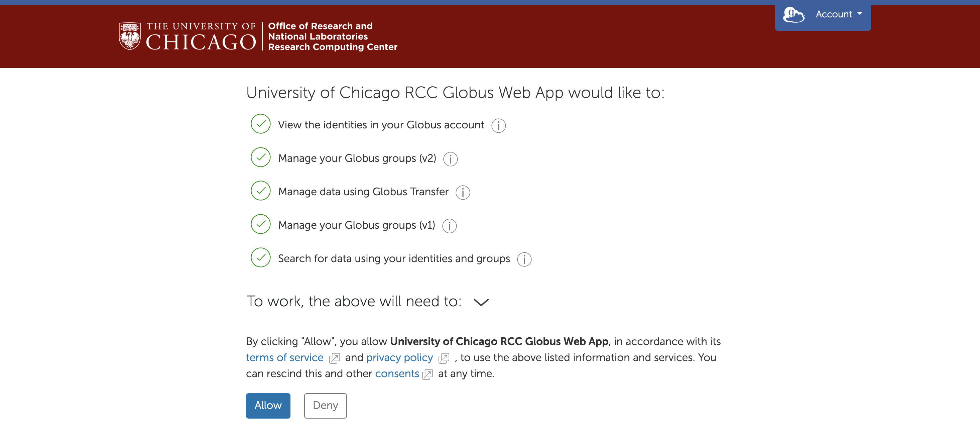Click 'Manage your Globus groups (v2)' text
Viewport: 980px width, 446px height.
pos(357,158)
